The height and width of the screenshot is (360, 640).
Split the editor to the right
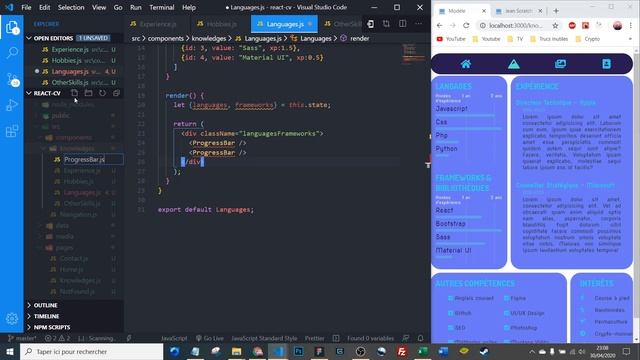(x=402, y=24)
